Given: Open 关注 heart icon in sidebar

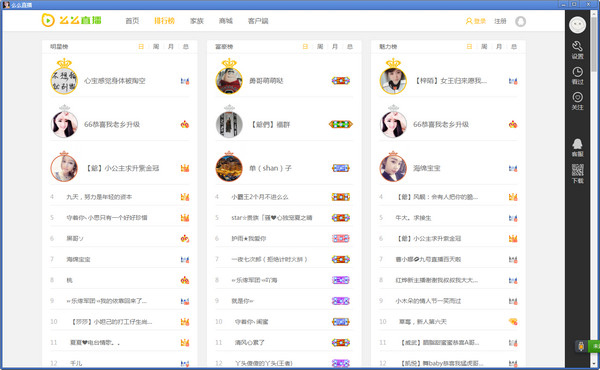Looking at the screenshot, I should [577, 101].
